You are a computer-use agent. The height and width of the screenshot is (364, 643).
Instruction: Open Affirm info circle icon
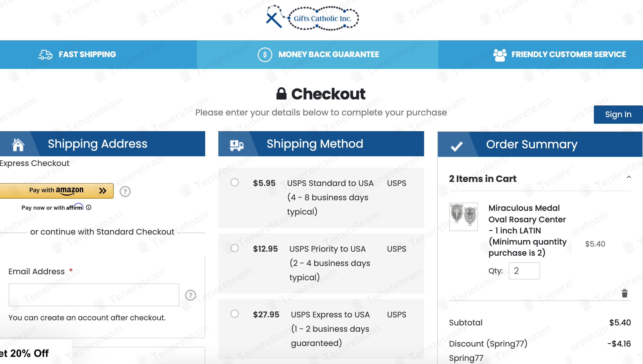pos(89,207)
